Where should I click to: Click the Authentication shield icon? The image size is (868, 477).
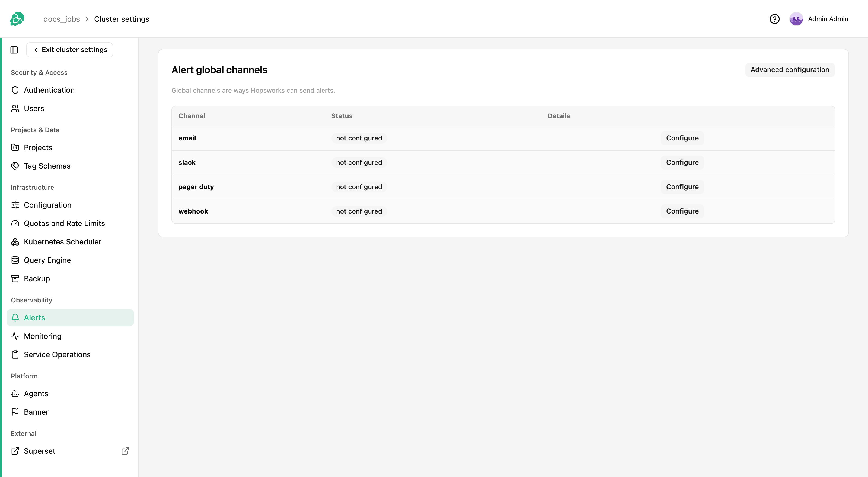coord(15,90)
